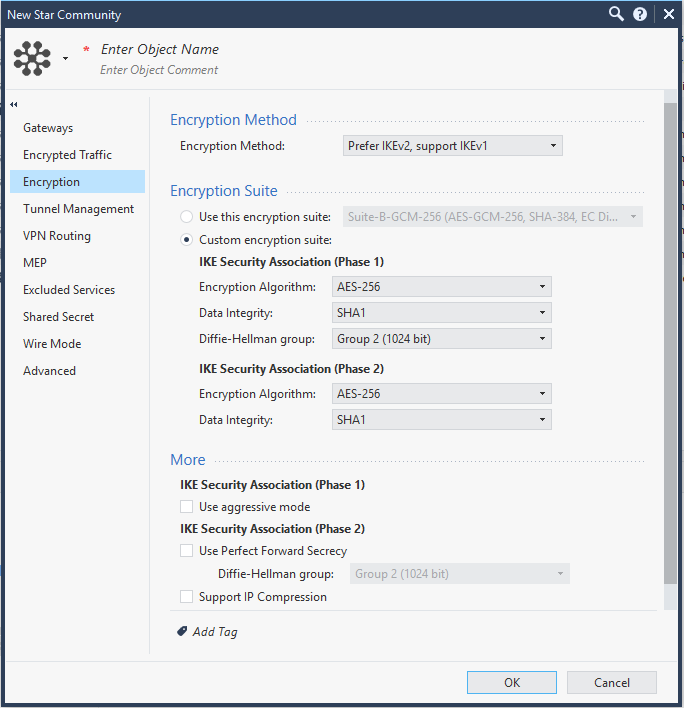Viewport: 684px width, 708px height.
Task: Click the Cancel button
Action: click(x=611, y=682)
